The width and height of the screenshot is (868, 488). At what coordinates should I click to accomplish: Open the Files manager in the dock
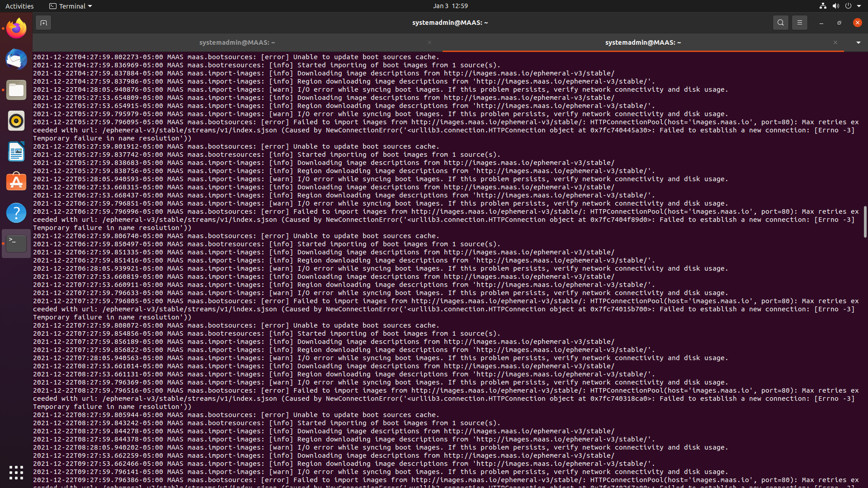[16, 90]
